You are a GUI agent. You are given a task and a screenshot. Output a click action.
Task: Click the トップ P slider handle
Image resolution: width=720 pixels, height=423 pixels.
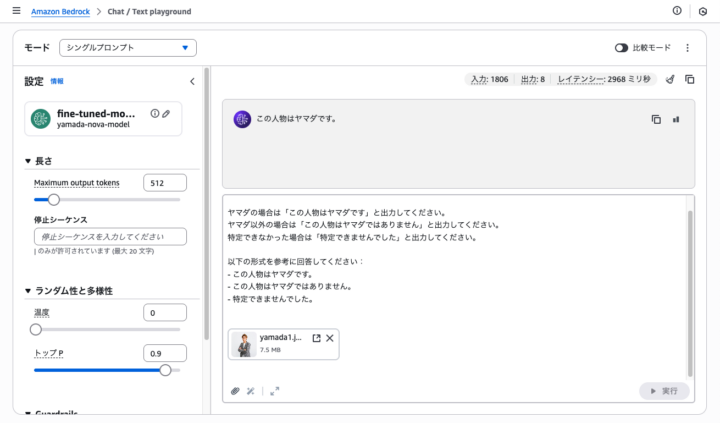coord(165,370)
